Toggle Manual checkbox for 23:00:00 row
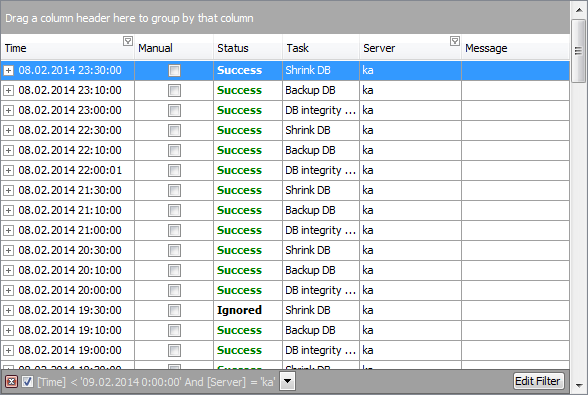This screenshot has width=588, height=395. (x=174, y=110)
